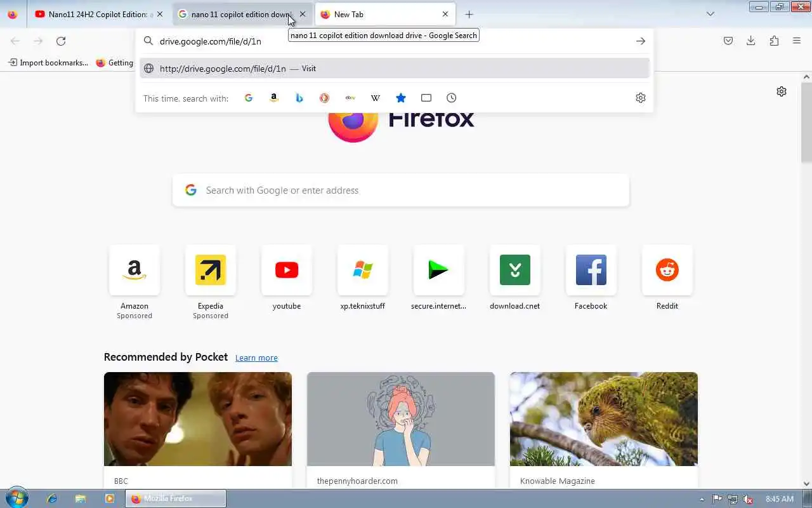This screenshot has height=508, width=812.
Task: Open the Save to Pocket button
Action: pos(728,41)
